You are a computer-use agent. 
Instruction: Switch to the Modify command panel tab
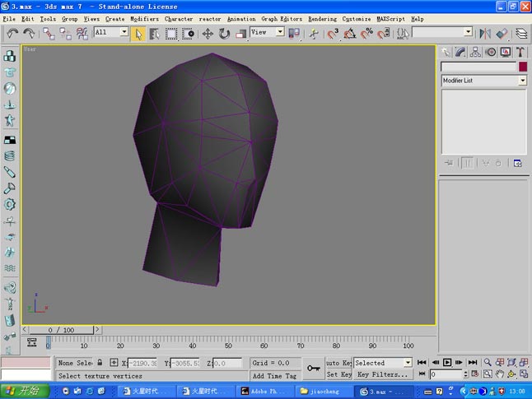460,52
